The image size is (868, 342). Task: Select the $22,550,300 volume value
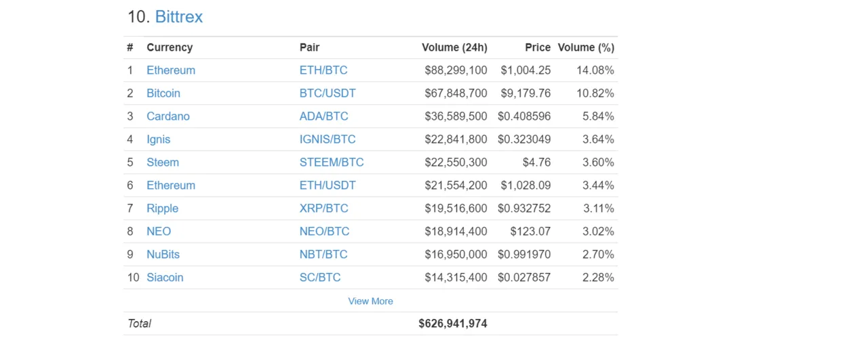tap(456, 163)
